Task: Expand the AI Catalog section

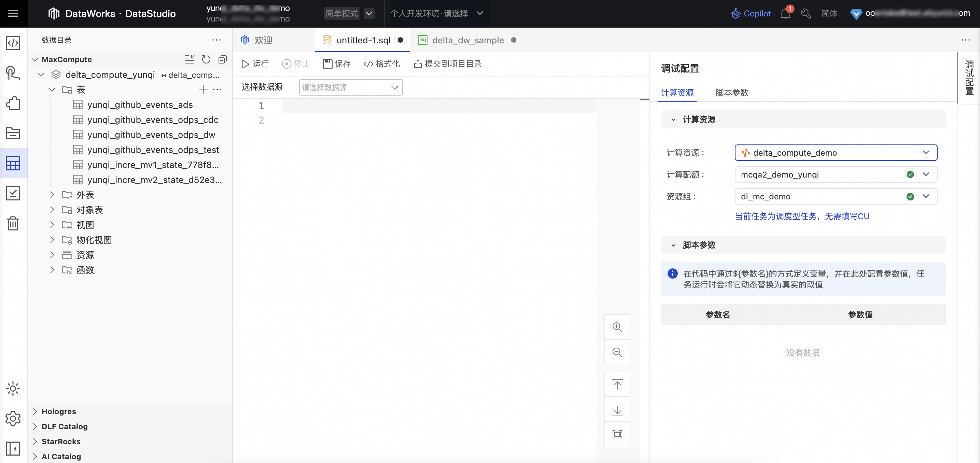Action: (34, 456)
